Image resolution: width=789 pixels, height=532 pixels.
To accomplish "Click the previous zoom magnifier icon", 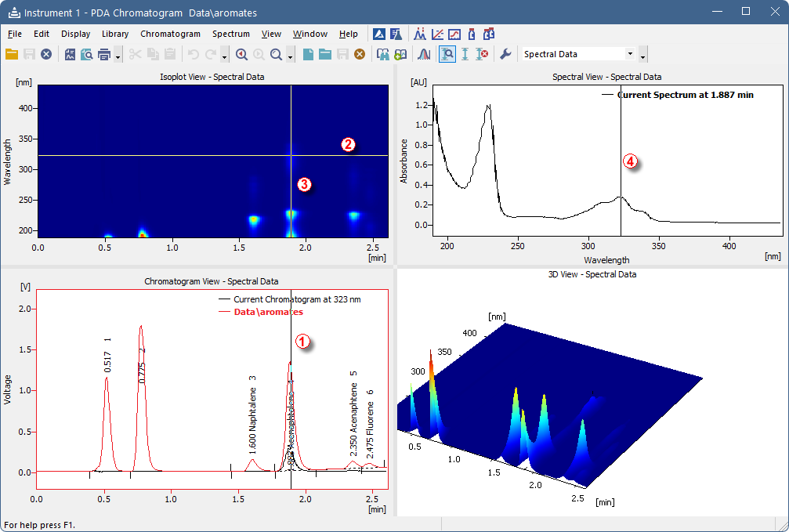I will (x=241, y=54).
